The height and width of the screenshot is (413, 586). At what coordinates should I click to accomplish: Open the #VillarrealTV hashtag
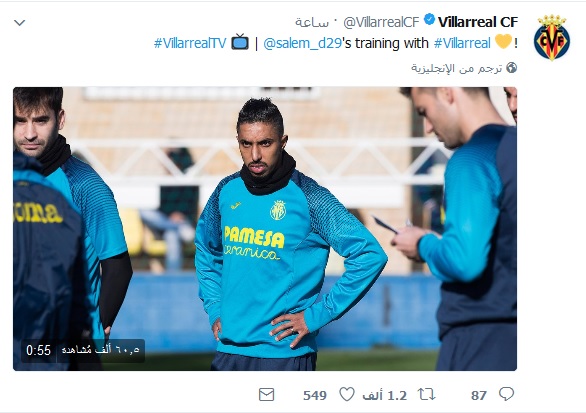(190, 43)
